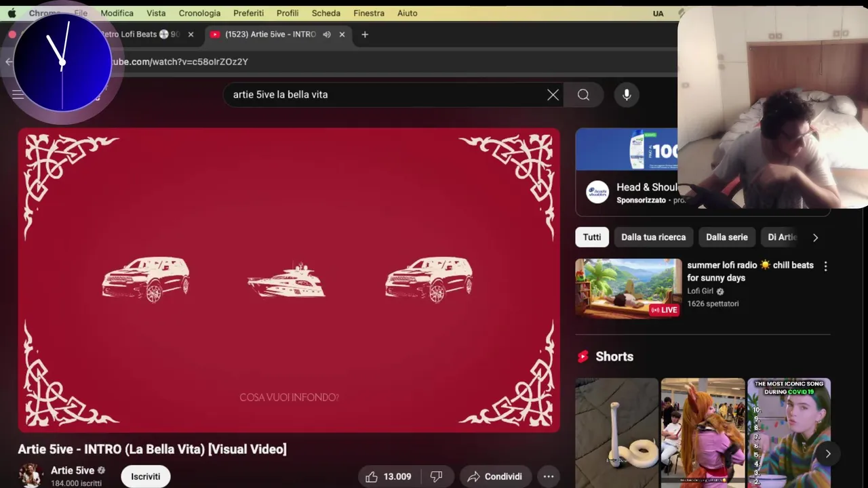This screenshot has width=868, height=488.
Task: Close the Artie 5ive - INTRO tab
Action: 342,35
